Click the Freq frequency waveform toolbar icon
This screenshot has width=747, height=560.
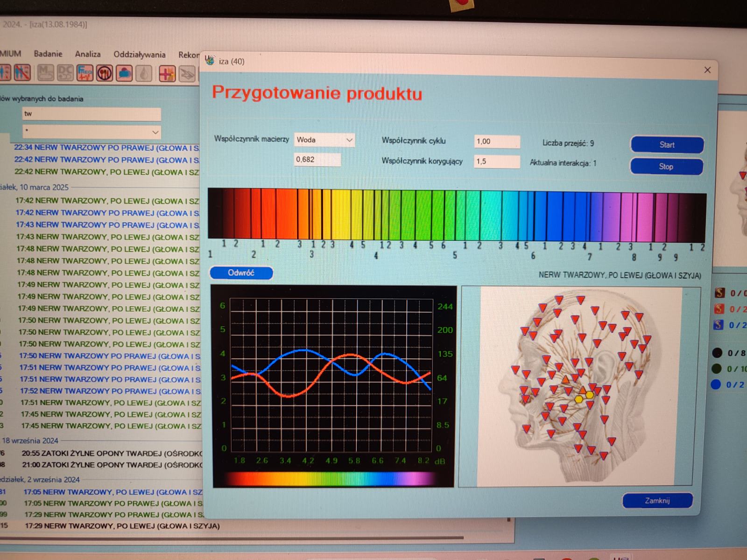point(85,73)
